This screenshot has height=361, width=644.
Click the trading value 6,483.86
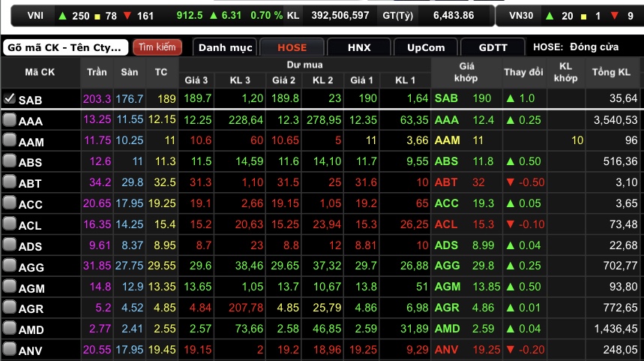[x=454, y=15]
